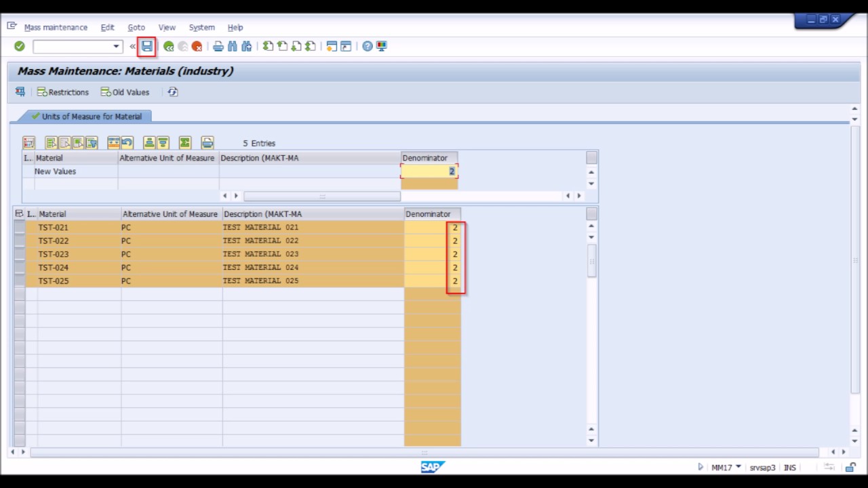The image size is (868, 488).
Task: Open the Help menu
Action: [x=235, y=27]
